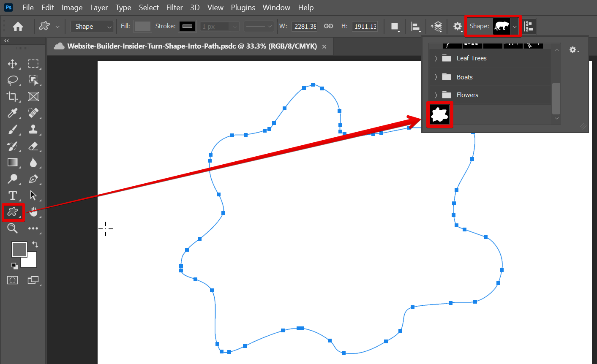Viewport: 597px width, 364px height.
Task: Activate the Horizontal Type tool
Action: pyautogui.click(x=13, y=196)
